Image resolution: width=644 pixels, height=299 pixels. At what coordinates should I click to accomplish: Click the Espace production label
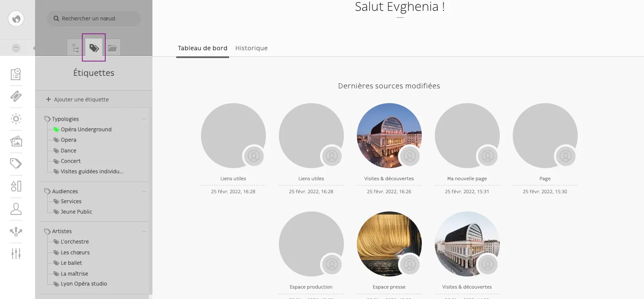(x=311, y=287)
